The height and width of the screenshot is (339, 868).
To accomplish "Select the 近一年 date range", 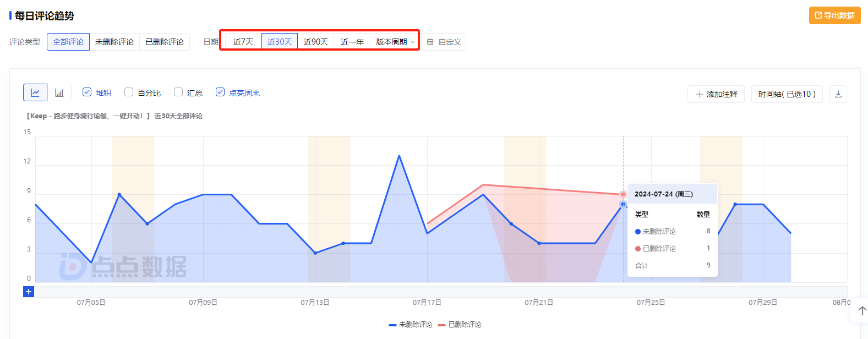I will (x=352, y=42).
